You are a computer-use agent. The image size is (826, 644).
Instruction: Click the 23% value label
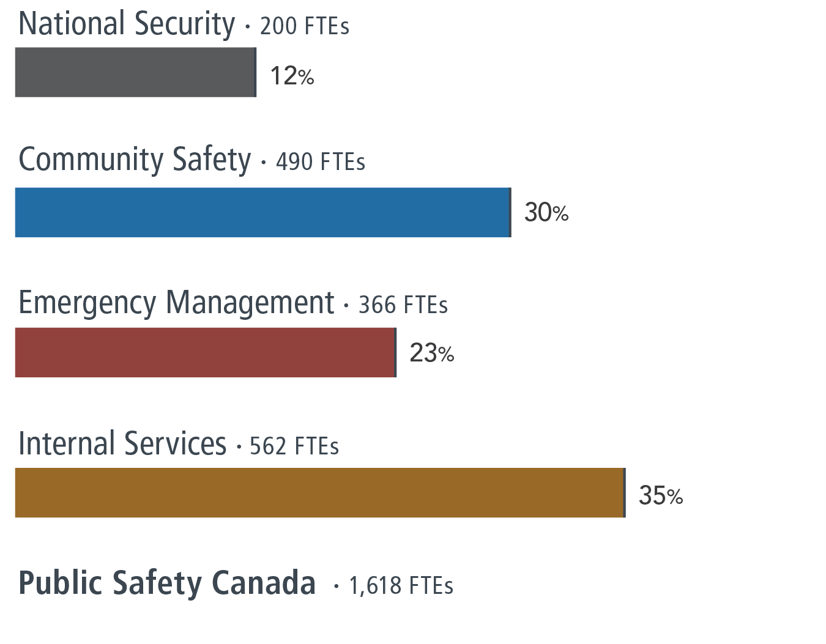tap(431, 353)
